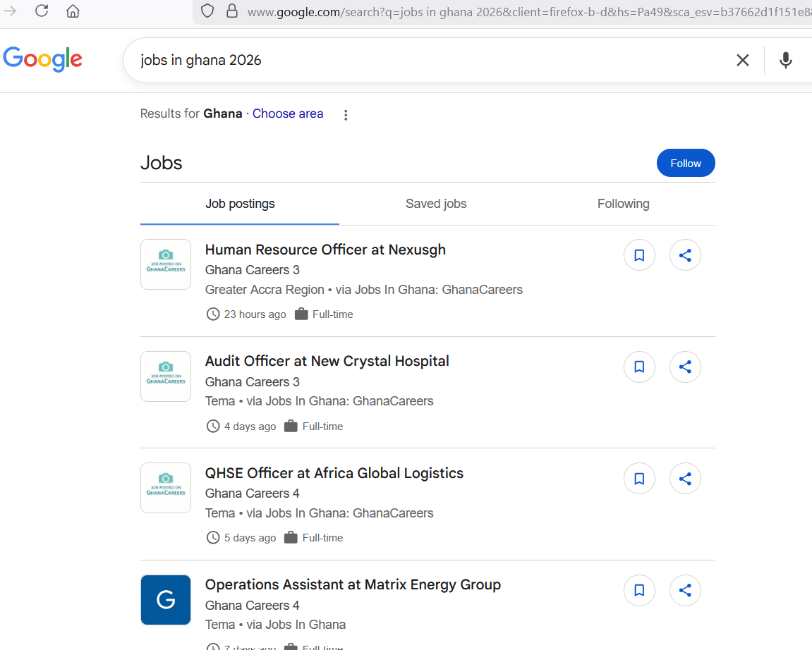Clear the search query using the X icon
Image resolution: width=812 pixels, height=650 pixels.
[742, 60]
